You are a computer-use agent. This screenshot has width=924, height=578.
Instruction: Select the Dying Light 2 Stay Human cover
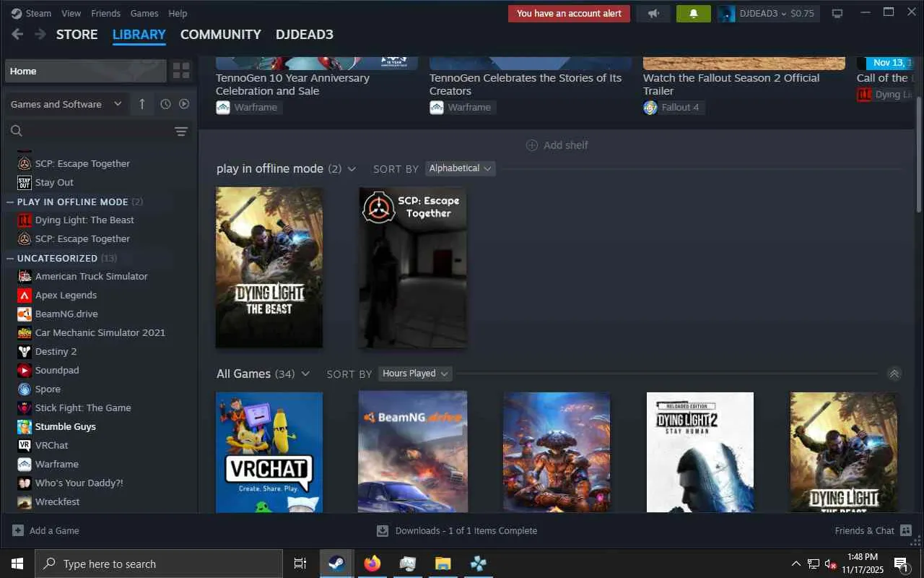(700, 452)
